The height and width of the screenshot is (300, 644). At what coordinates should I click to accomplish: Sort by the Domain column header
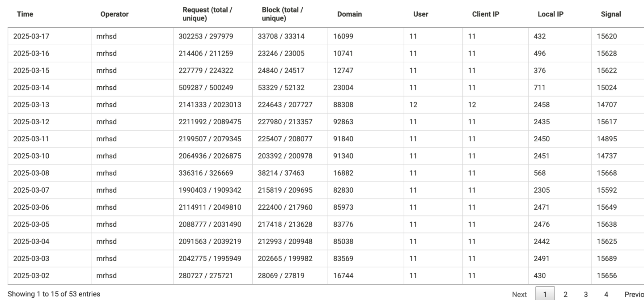[x=349, y=14]
